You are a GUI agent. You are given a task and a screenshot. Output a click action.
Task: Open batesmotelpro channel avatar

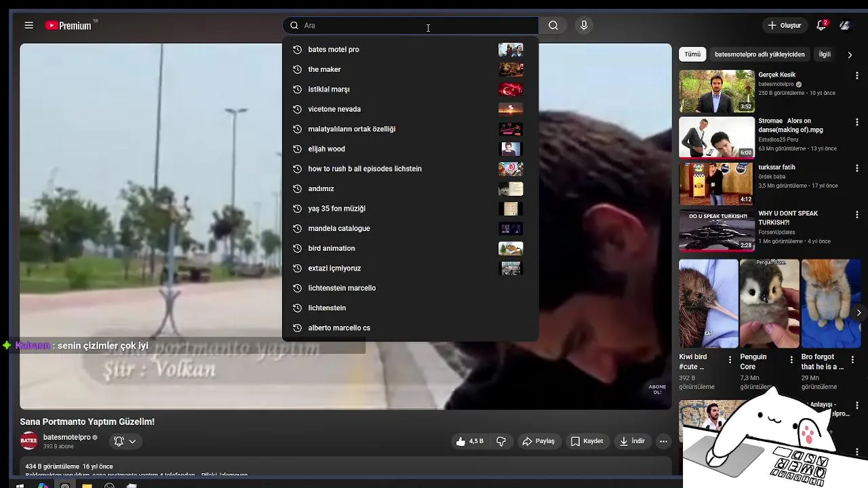click(x=28, y=441)
